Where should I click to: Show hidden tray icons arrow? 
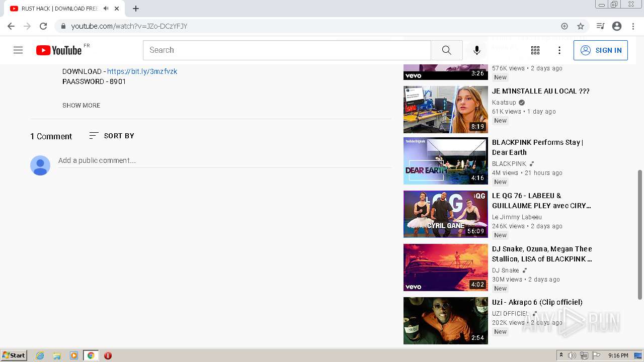click(561, 355)
